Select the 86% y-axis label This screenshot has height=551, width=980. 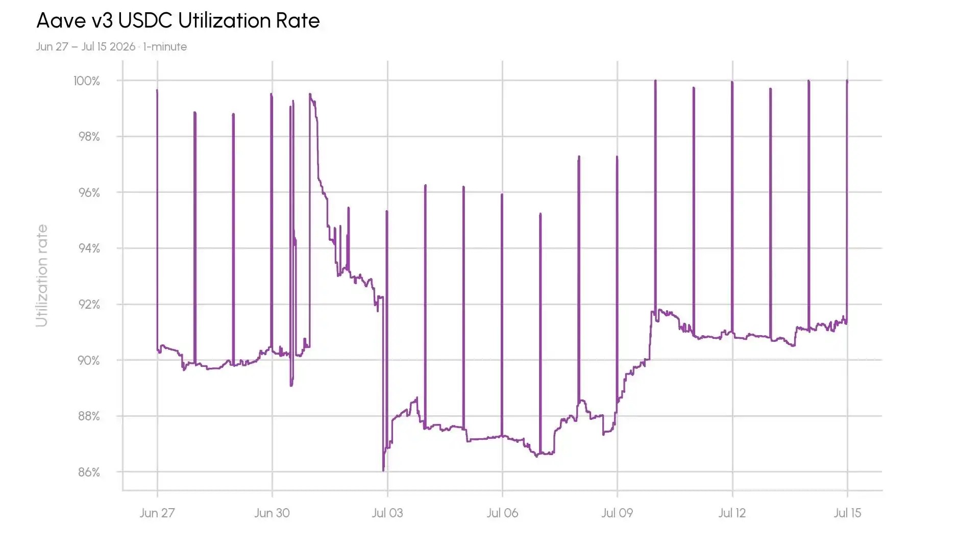(x=89, y=472)
